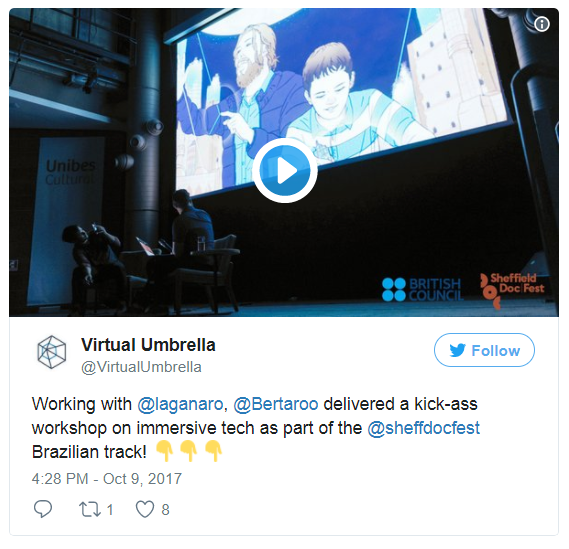Open the tweet timestamp 4:28 PM Oct 9, 2017
The height and width of the screenshot is (549, 569).
(107, 479)
